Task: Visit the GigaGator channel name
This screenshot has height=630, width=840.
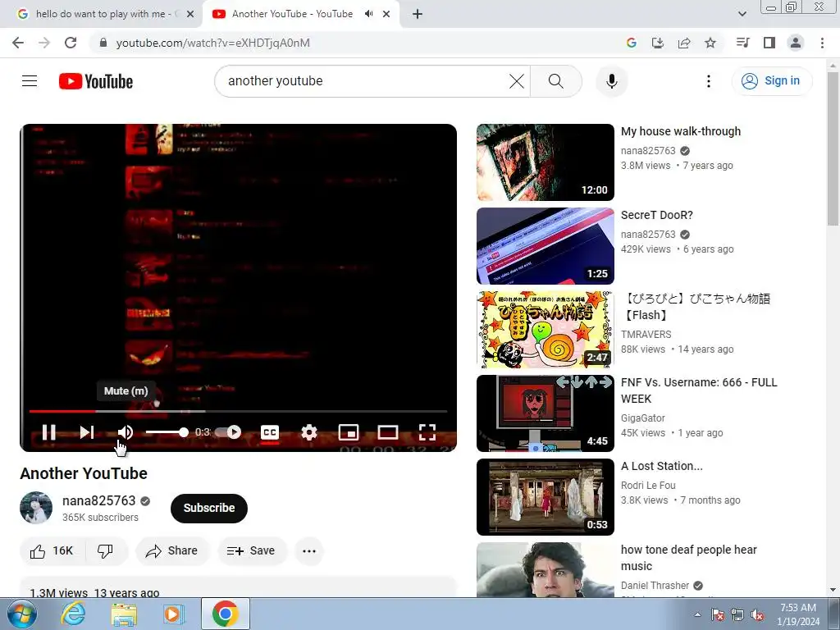Action: click(x=643, y=418)
